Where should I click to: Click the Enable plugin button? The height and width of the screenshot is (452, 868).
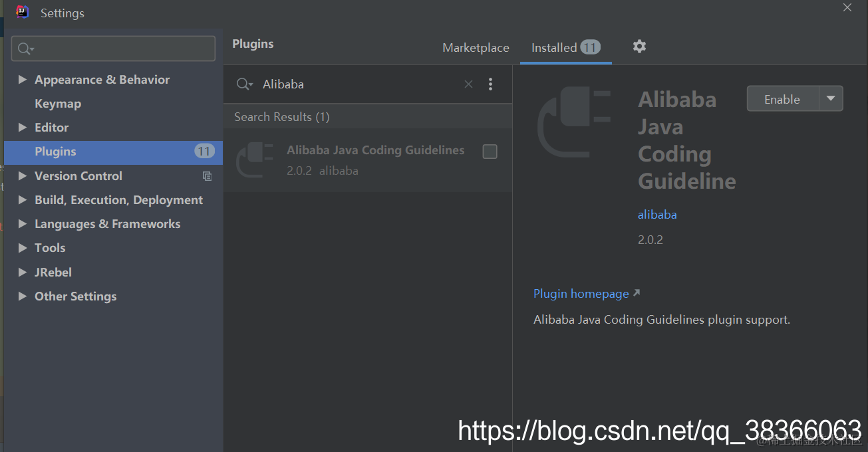[782, 98]
